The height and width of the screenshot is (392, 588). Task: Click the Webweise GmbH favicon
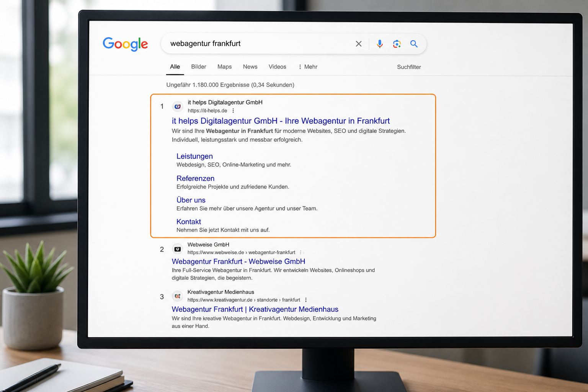[x=178, y=249]
